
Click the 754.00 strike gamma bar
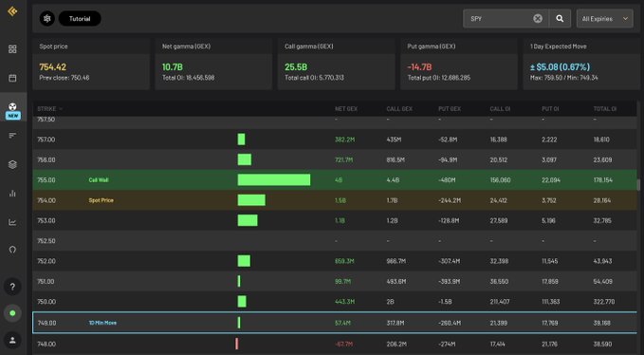point(251,200)
